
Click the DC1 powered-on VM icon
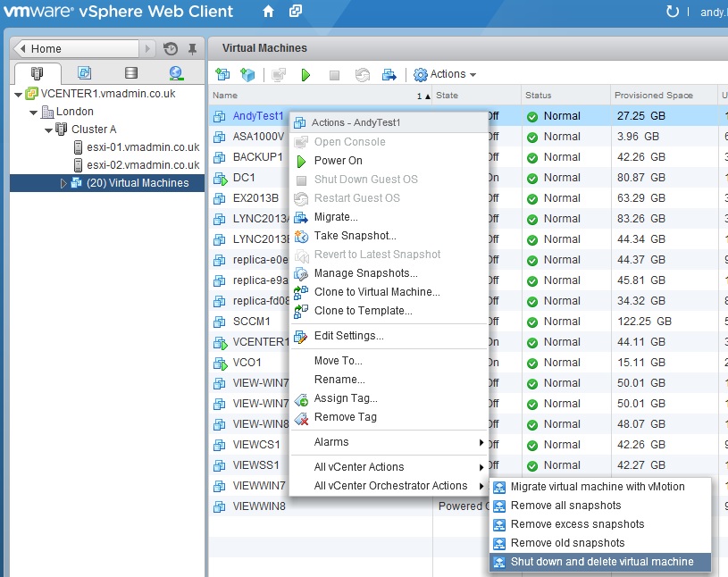pos(220,179)
